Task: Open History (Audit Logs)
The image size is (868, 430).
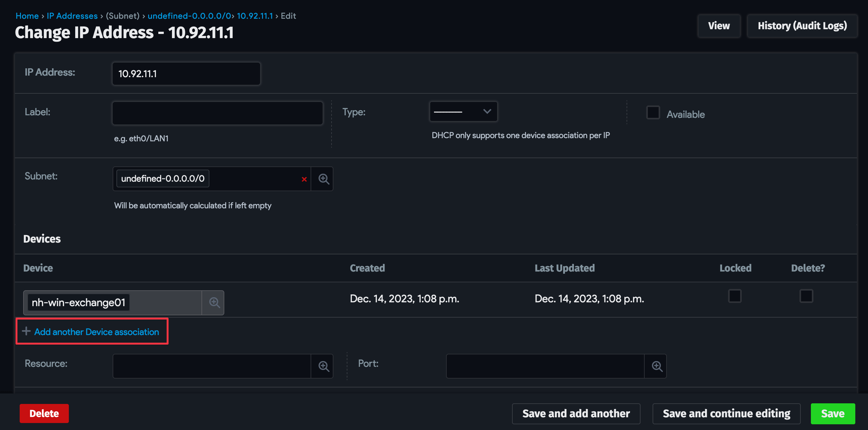Action: (802, 26)
